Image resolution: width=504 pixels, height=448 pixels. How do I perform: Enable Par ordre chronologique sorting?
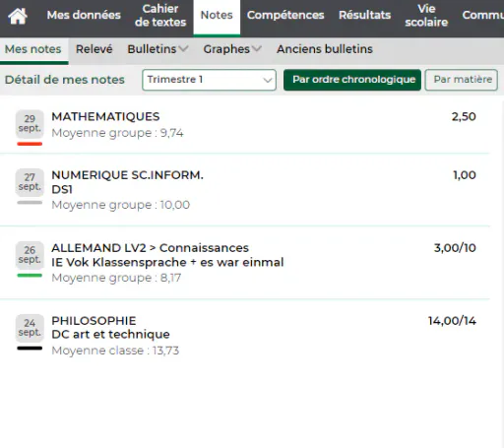click(x=352, y=80)
